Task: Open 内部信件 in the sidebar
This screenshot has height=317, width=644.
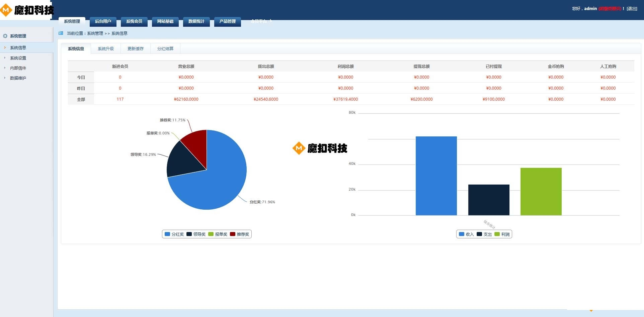Action: coord(18,68)
